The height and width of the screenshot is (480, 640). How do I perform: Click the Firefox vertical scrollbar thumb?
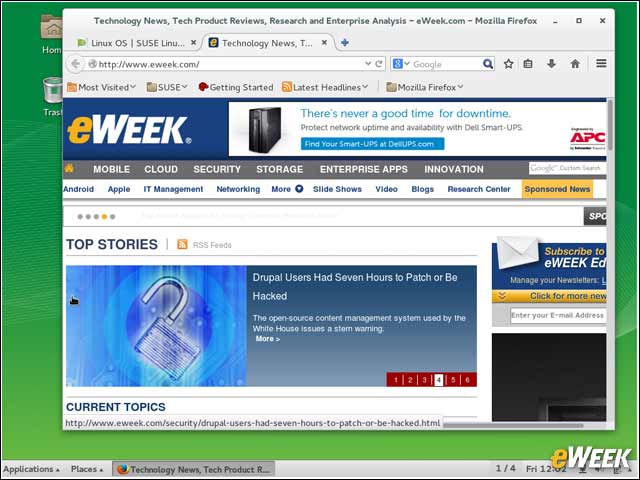(x=610, y=124)
